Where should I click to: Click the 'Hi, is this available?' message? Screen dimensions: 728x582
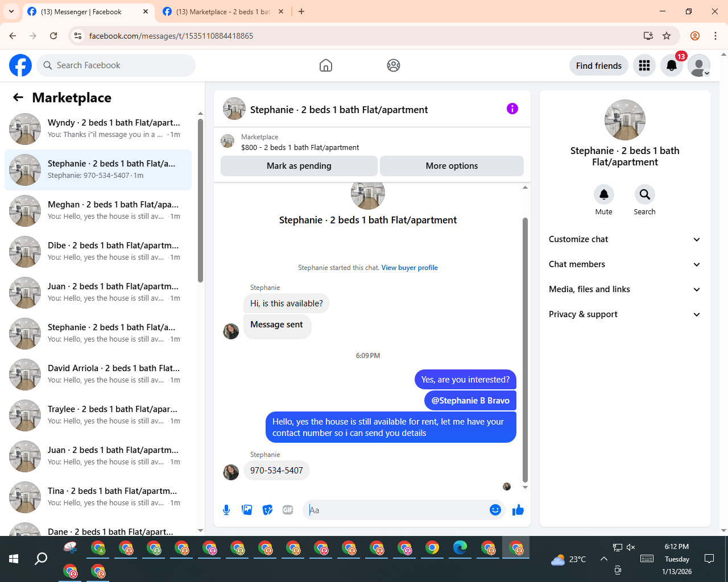pyautogui.click(x=286, y=304)
